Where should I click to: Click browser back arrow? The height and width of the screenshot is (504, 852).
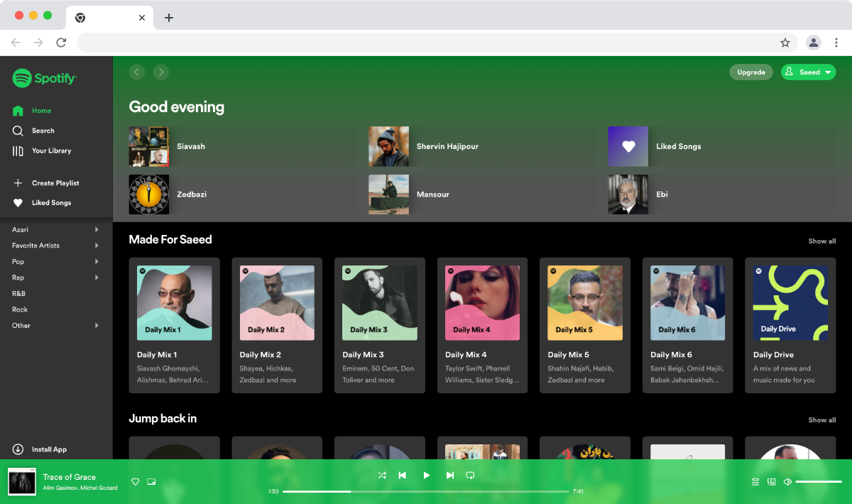(x=16, y=43)
